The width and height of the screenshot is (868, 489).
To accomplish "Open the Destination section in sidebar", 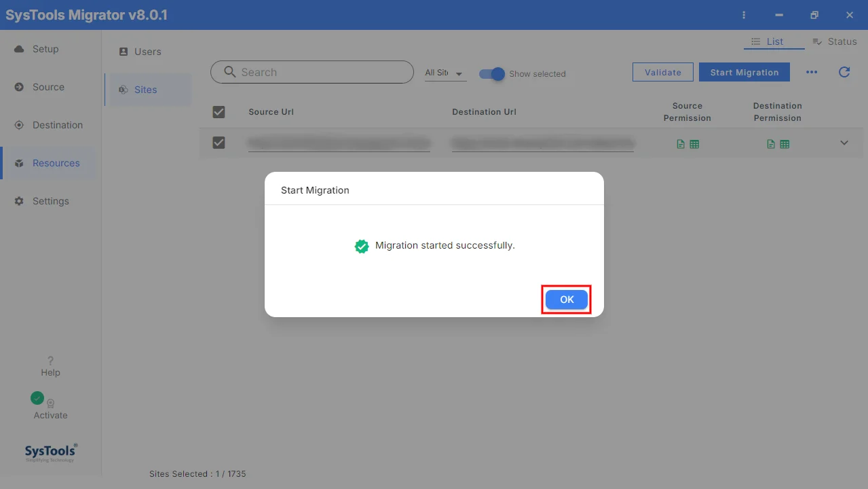I will (49, 125).
